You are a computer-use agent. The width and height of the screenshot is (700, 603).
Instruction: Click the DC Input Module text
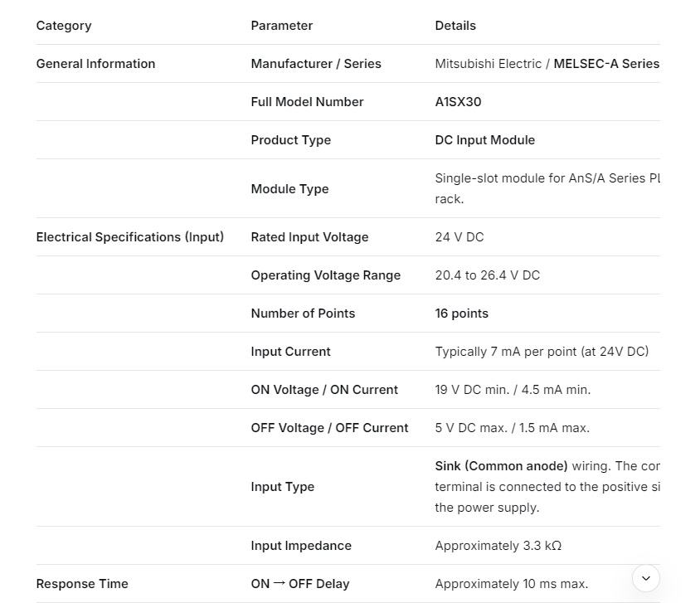point(484,140)
